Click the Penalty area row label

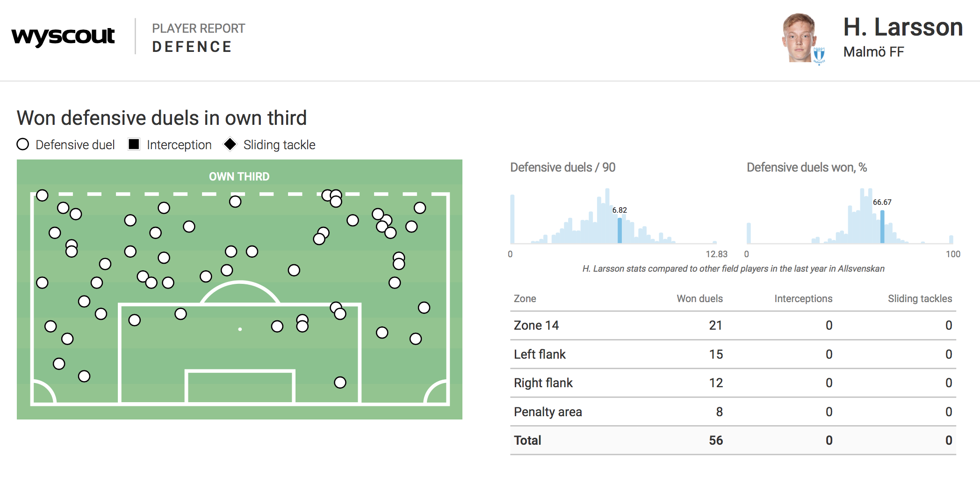548,412
